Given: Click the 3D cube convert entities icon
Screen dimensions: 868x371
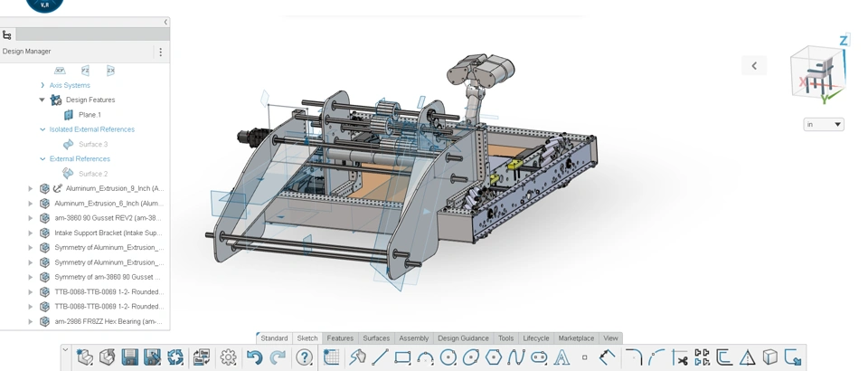Looking at the screenshot, I should click(x=770, y=357).
